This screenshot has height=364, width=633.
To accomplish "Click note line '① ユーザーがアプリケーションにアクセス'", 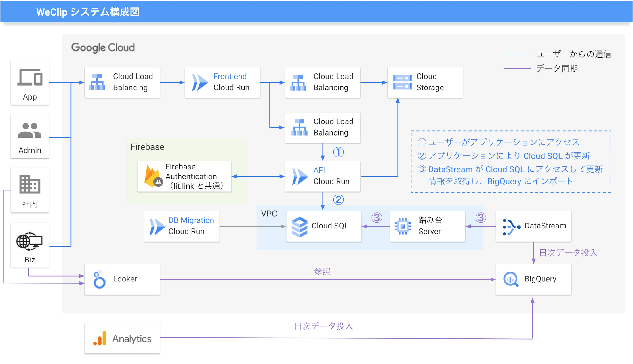I will coord(498,142).
